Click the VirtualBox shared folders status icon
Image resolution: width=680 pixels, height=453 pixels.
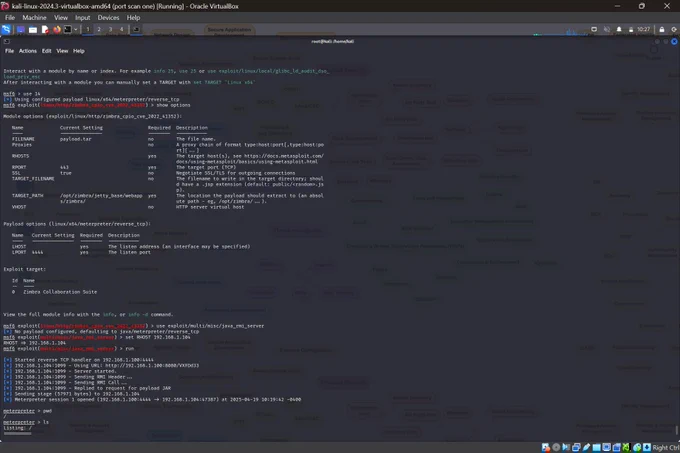[x=597, y=447]
